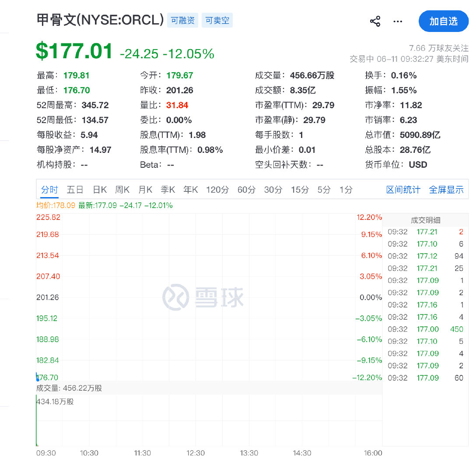476x473 pixels.
Task: Click the 货币单位 value USD
Action: pos(418,165)
